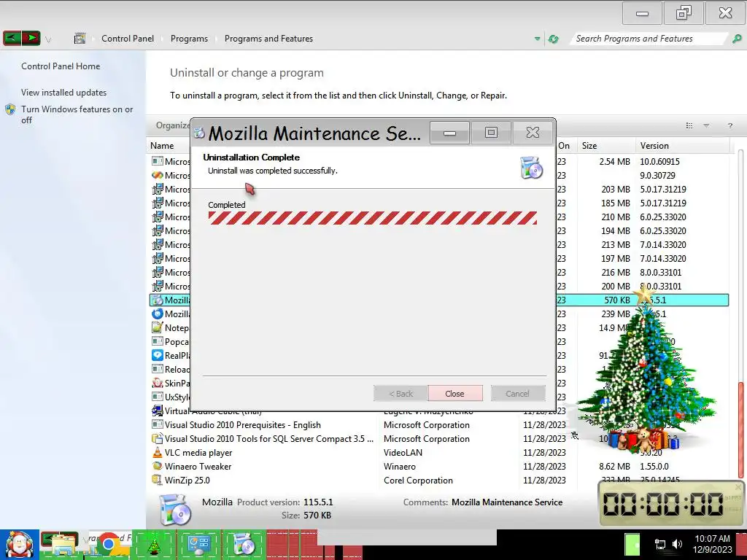Click the 570 KB size cell in highlighted row
This screenshot has height=560, width=747.
[x=617, y=300]
